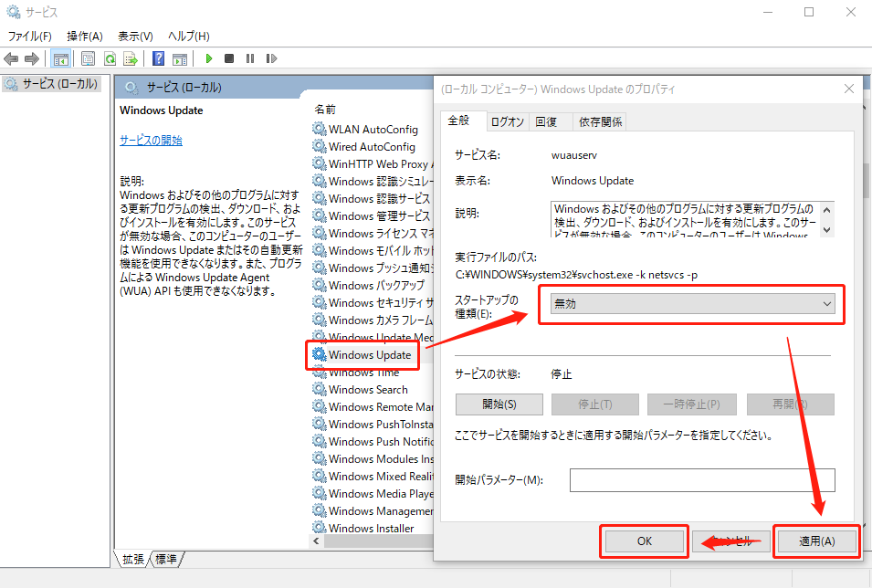Open the 表示(V) menu

click(x=135, y=37)
